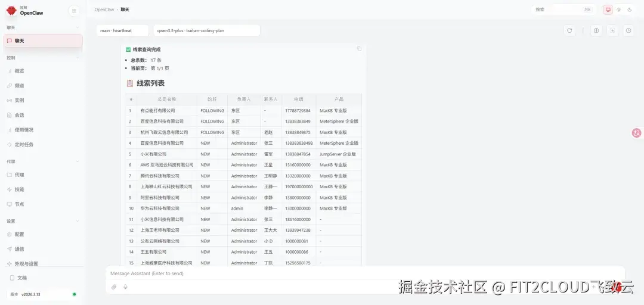Viewport: 644px width, 305px height.
Task: Click the phone number 17788729384
Action: [298, 110]
